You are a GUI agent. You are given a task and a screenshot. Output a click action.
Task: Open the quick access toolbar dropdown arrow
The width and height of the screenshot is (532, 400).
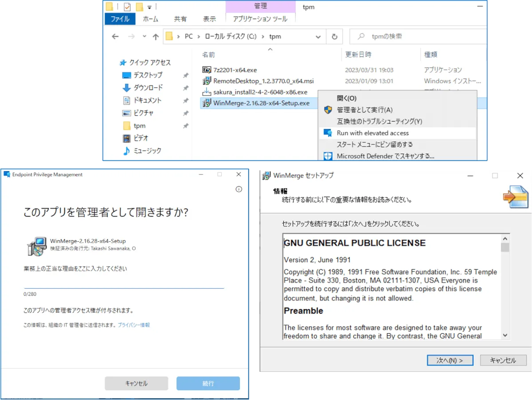pos(149,8)
